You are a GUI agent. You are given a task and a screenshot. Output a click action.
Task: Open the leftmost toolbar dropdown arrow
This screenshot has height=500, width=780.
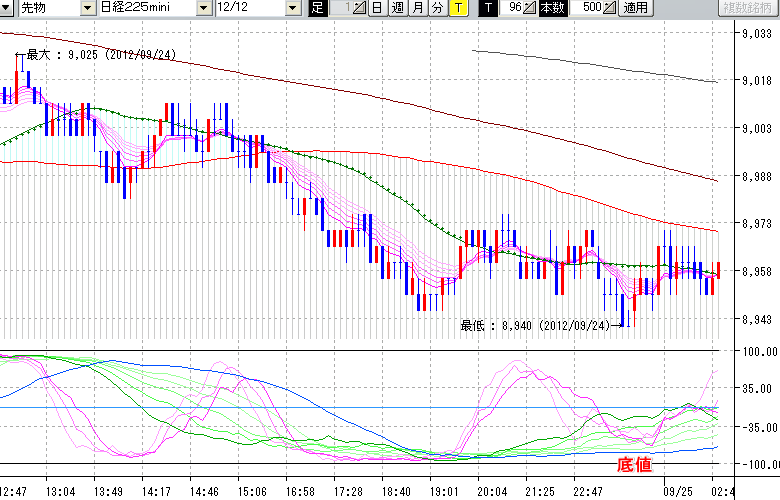(7, 8)
